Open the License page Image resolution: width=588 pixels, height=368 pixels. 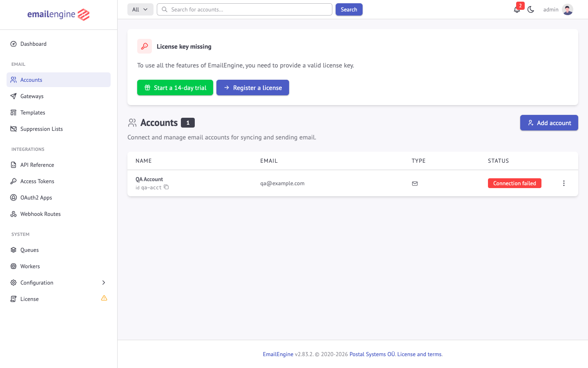tap(58, 299)
